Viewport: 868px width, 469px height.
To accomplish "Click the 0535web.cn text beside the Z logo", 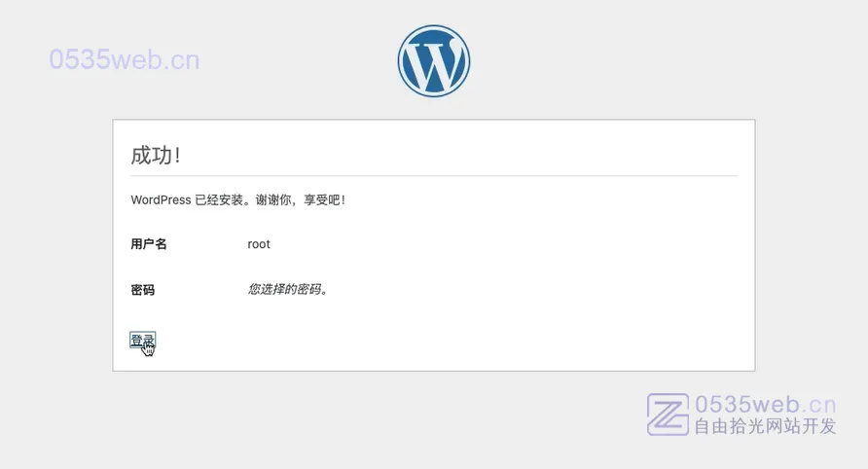I will (765, 405).
